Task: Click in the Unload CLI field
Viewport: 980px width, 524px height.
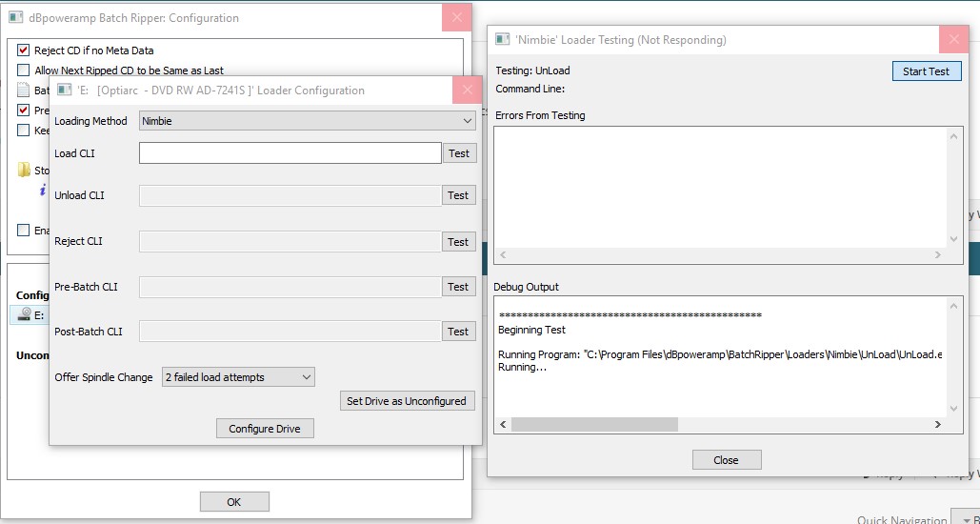Action: click(290, 195)
